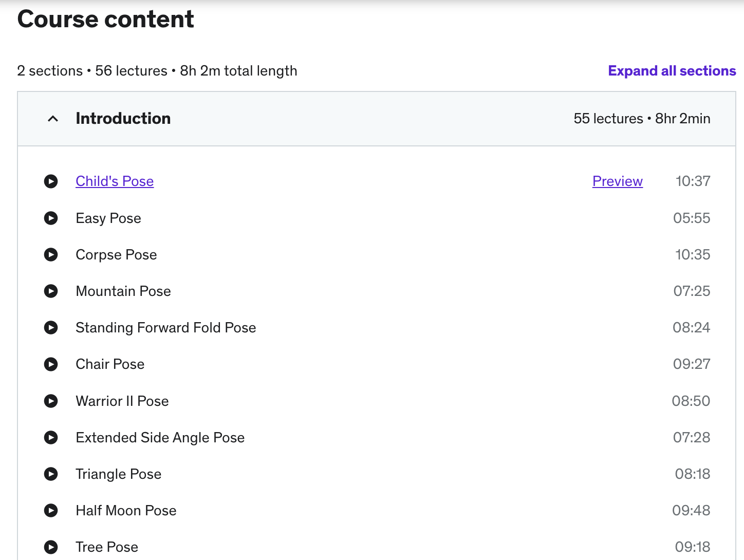
Task: Collapse the Introduction section chevron
Action: (x=53, y=119)
